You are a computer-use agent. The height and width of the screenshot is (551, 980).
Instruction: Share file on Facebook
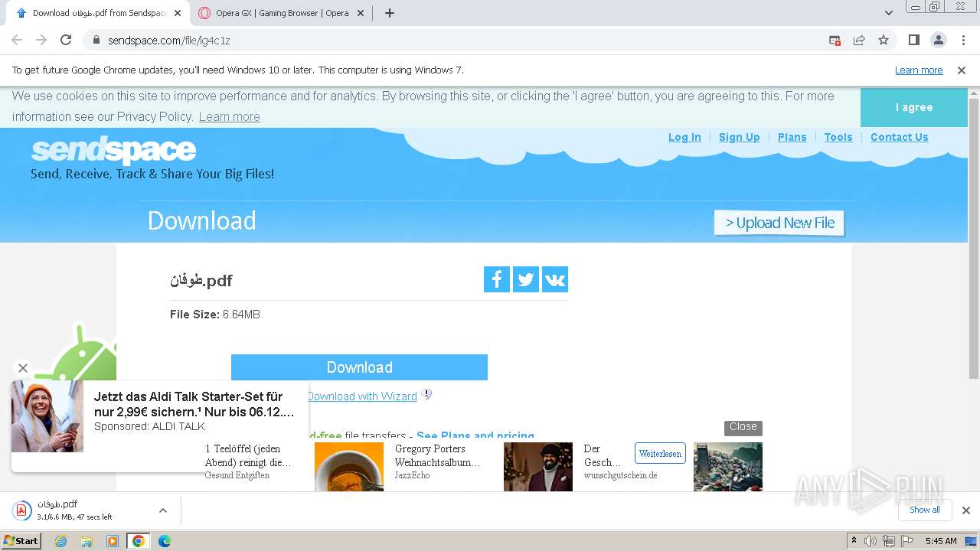pos(497,279)
